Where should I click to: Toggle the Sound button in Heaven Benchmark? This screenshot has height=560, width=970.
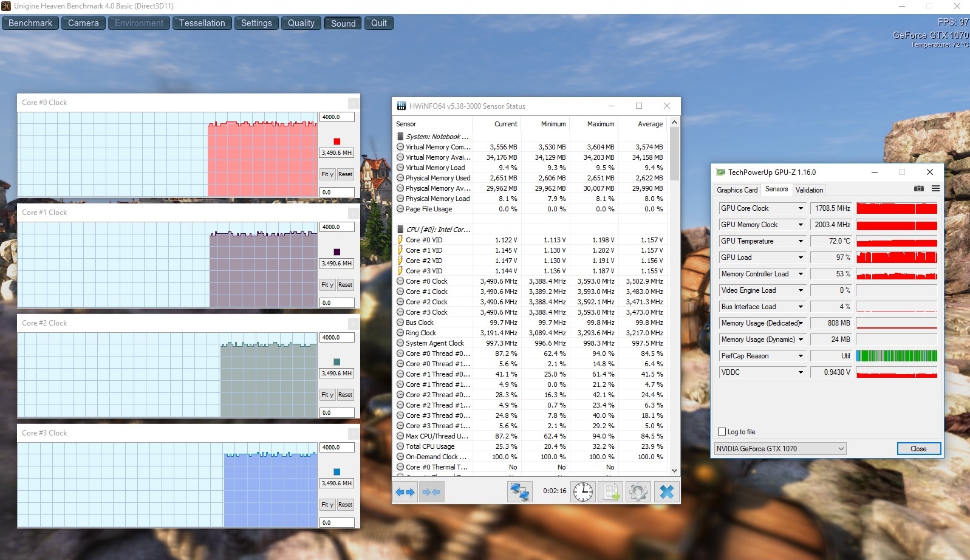point(343,23)
